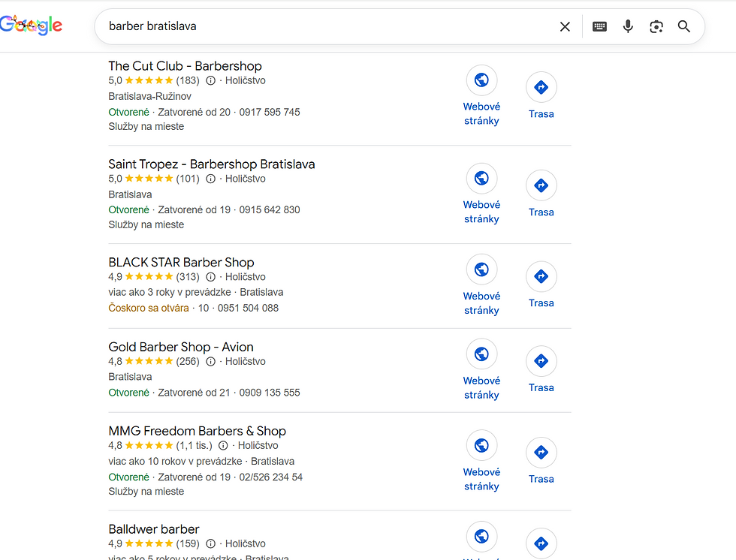
Task: Click the globe website icon for Balldwer barber
Action: tap(481, 537)
